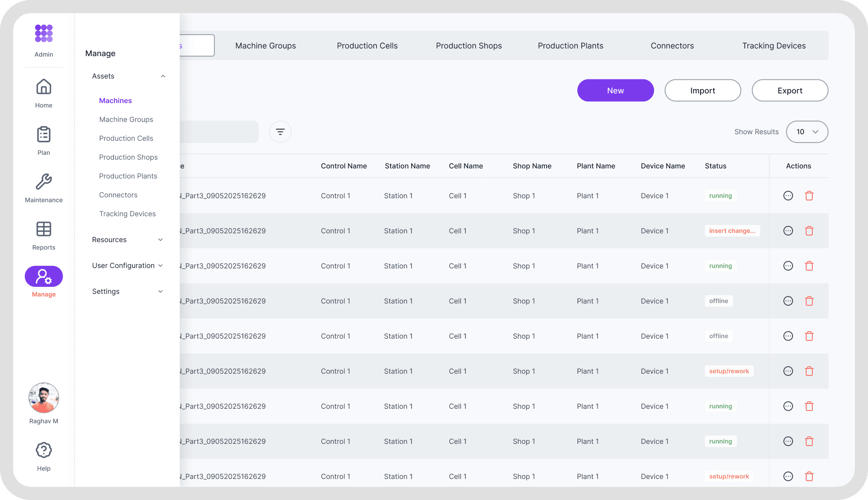
Task: Open Raghav M profile avatar
Action: (x=44, y=398)
